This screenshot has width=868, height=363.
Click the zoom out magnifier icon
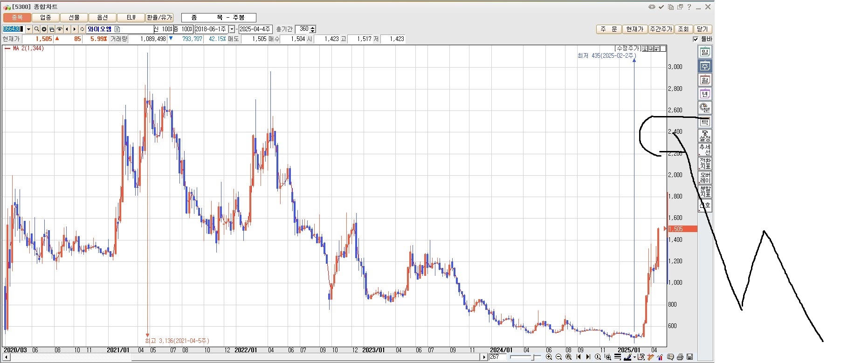[558, 357]
